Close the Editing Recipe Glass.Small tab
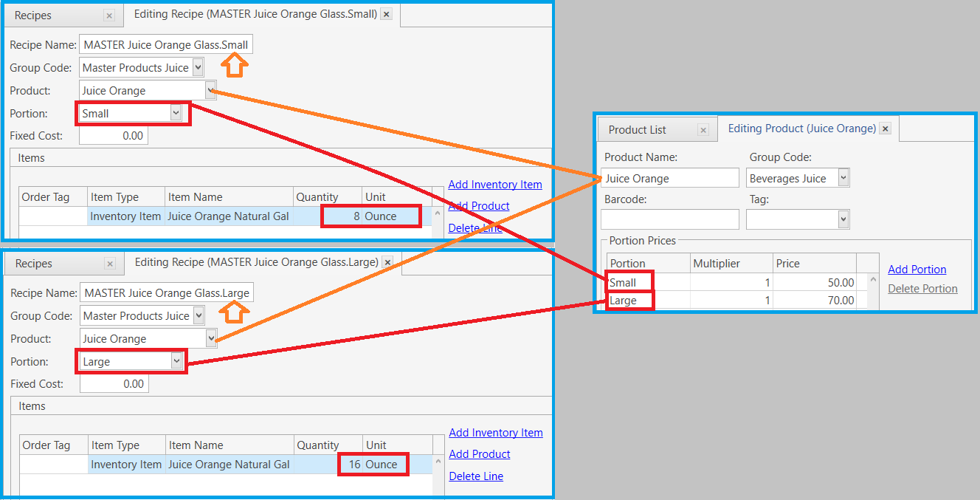Image resolution: width=980 pixels, height=500 pixels. coord(387,14)
